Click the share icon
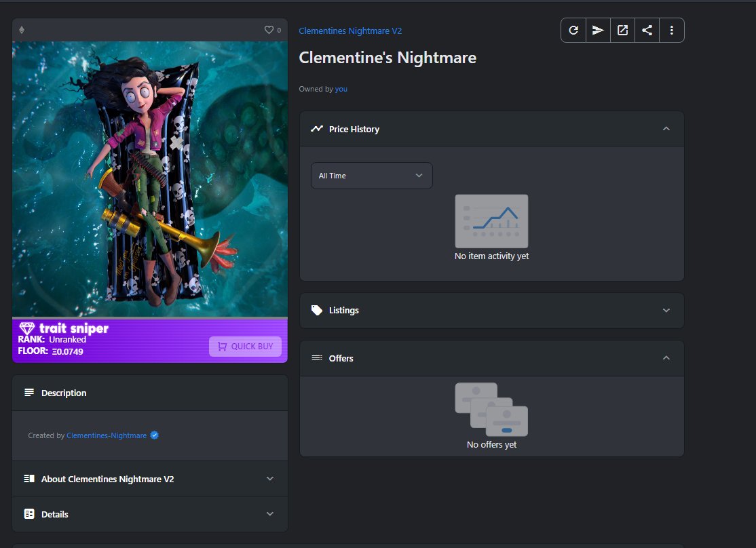 pyautogui.click(x=647, y=31)
